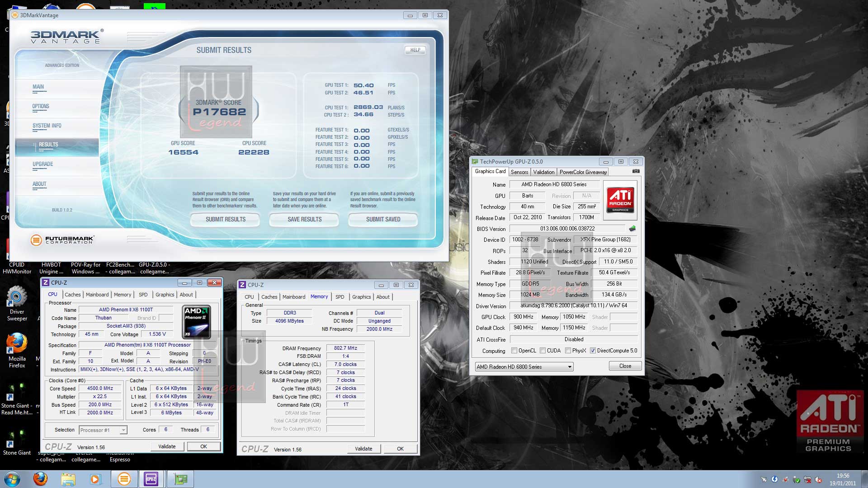Click the P17682 3DMark score
868x488 pixels.
pos(220,112)
